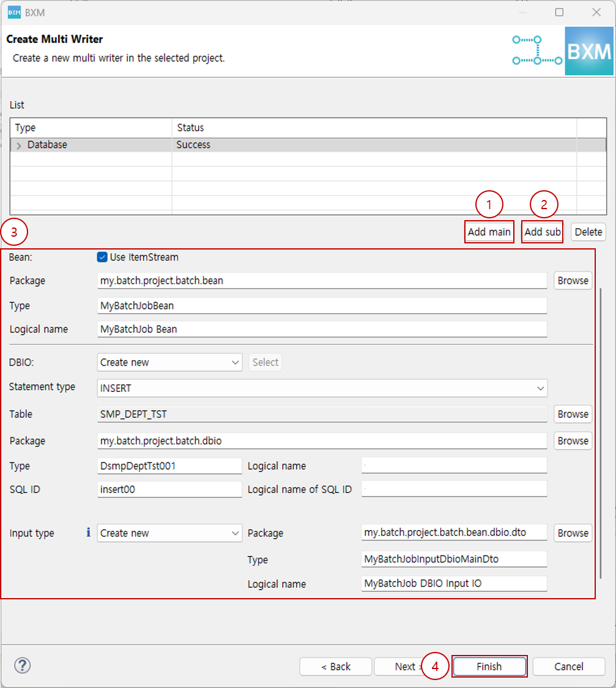The image size is (616, 688).
Task: Click the BXM banner image in the header
Action: tap(588, 51)
